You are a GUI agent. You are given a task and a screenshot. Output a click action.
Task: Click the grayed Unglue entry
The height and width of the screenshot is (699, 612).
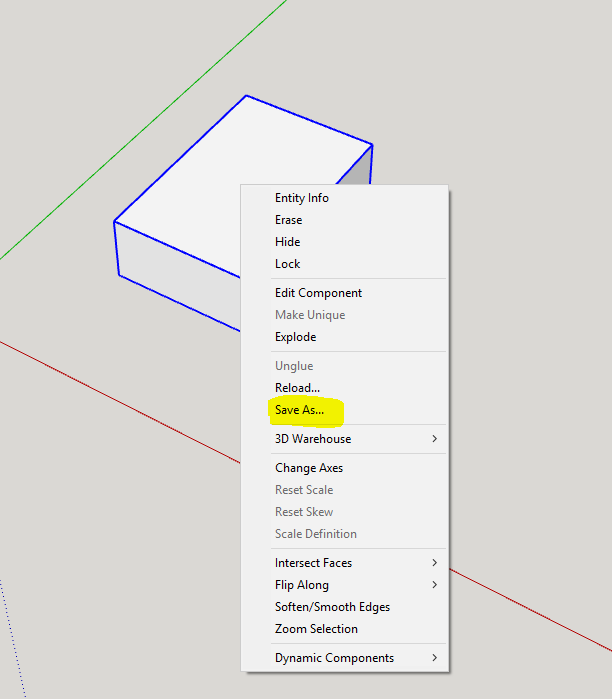point(345,366)
